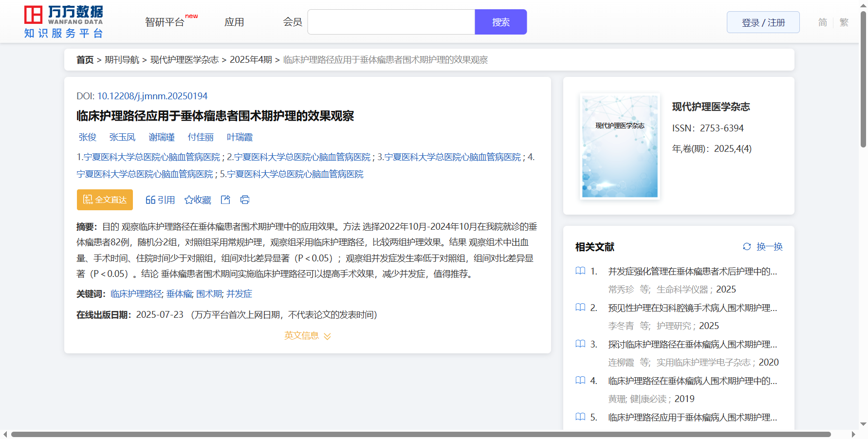Viewport: 868px width, 439px height.
Task: Click the first affiliation 1.宁夏医科大学总医院心脑血管病医院
Action: click(x=148, y=157)
